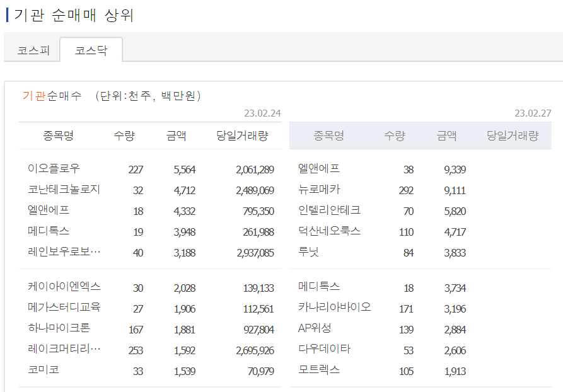Click 레이크머티리 quantity 253
563x392 pixels.
point(136,350)
